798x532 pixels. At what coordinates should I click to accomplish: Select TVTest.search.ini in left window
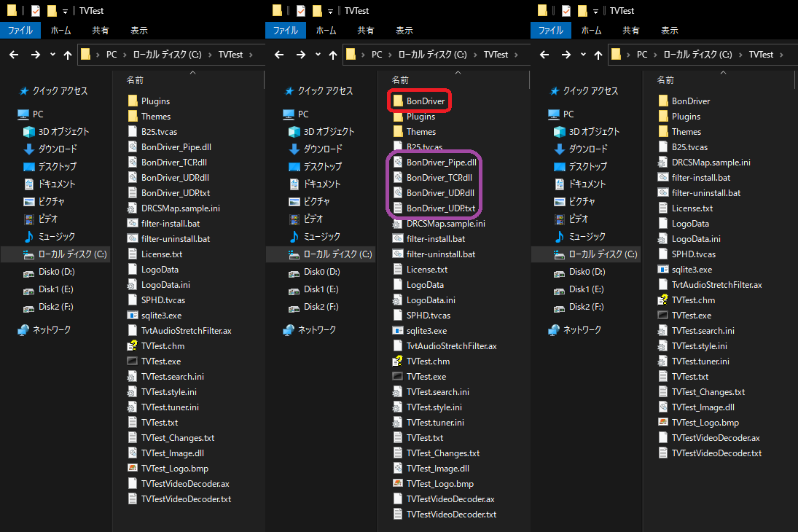pos(165,376)
